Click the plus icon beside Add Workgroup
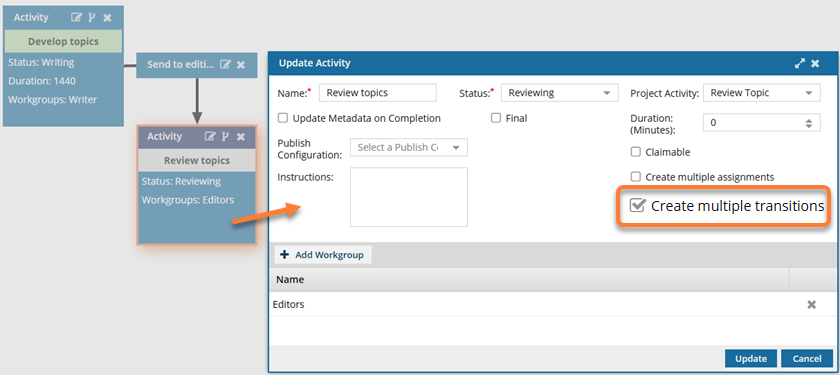 [284, 255]
